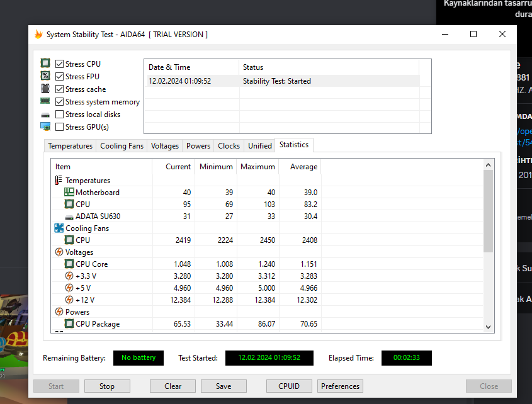Click the Status log column header
This screenshot has width=532, height=404.
(329, 67)
